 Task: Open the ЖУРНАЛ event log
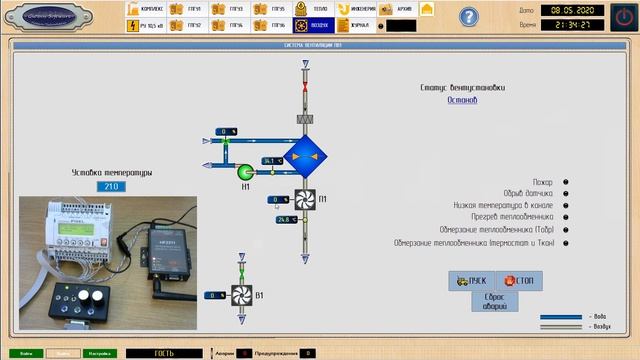356,25
